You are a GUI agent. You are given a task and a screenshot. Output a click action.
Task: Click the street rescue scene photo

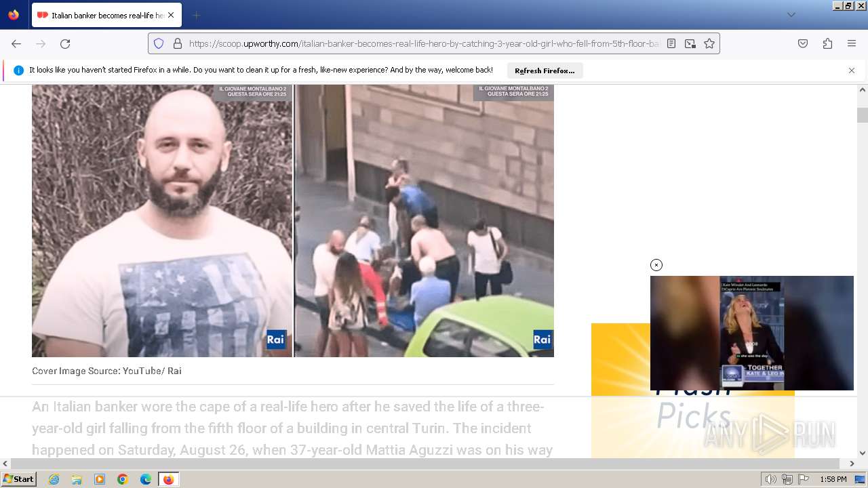tap(425, 220)
